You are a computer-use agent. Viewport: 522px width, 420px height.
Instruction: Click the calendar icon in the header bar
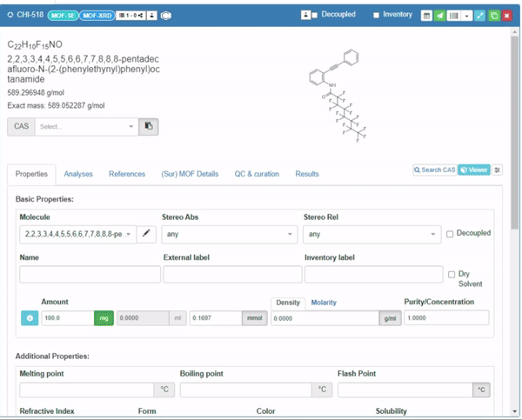tap(426, 16)
